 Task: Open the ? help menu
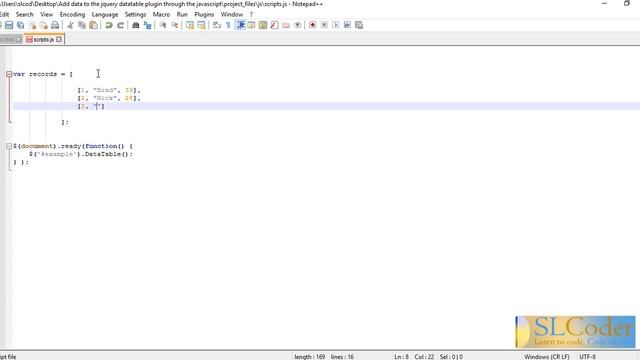click(x=251, y=14)
